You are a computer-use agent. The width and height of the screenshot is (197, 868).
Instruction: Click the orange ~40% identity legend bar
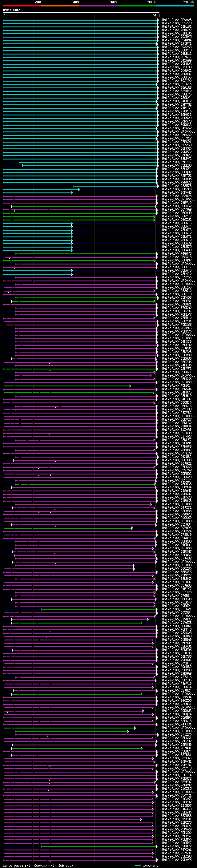[60, 6]
